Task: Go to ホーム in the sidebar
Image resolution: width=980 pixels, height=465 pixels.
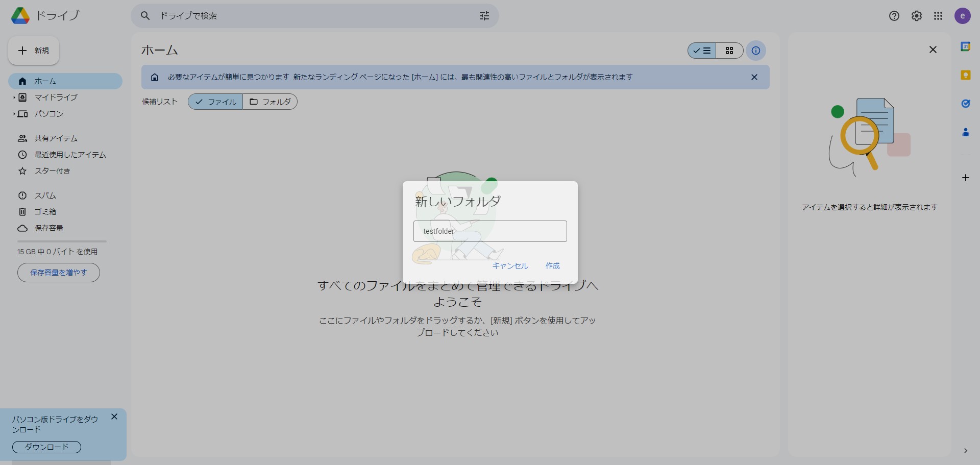Action: [65, 81]
